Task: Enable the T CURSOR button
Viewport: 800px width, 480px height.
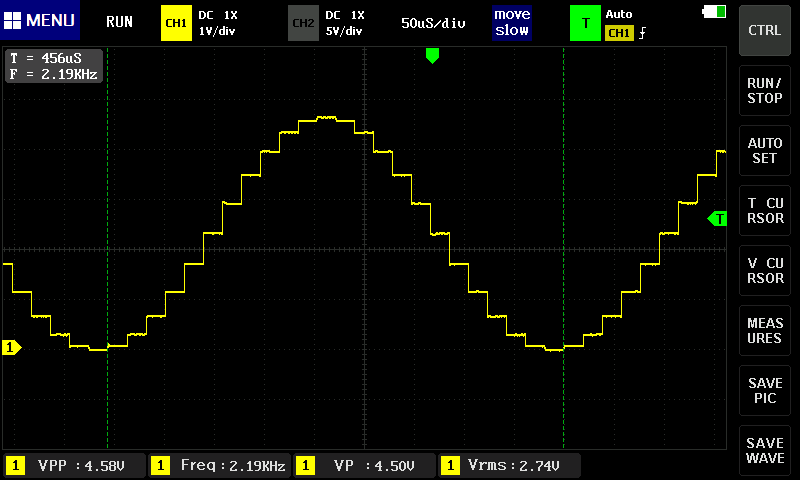Action: [764, 211]
